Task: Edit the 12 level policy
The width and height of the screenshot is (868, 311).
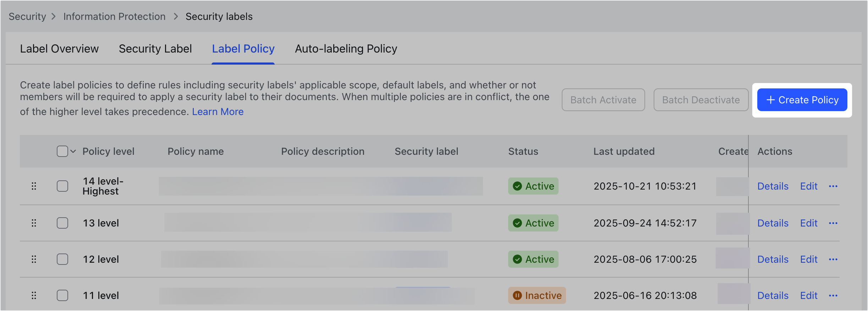Action: 809,259
